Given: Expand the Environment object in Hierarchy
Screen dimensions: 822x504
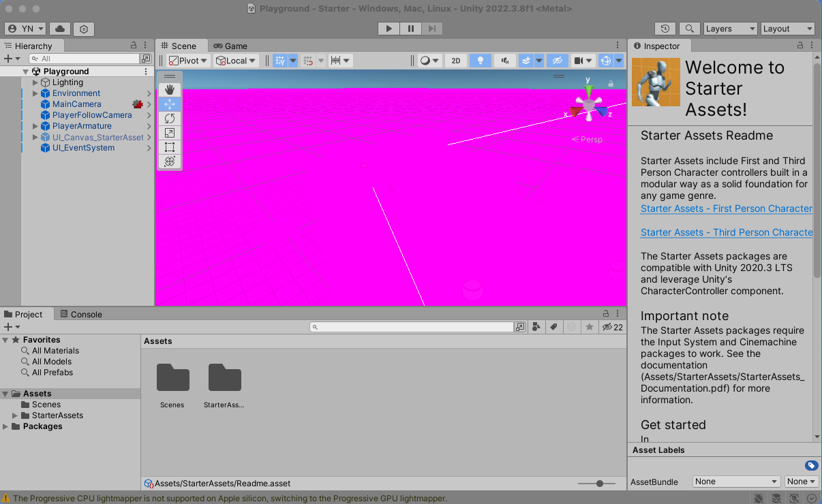Looking at the screenshot, I should click(x=36, y=93).
